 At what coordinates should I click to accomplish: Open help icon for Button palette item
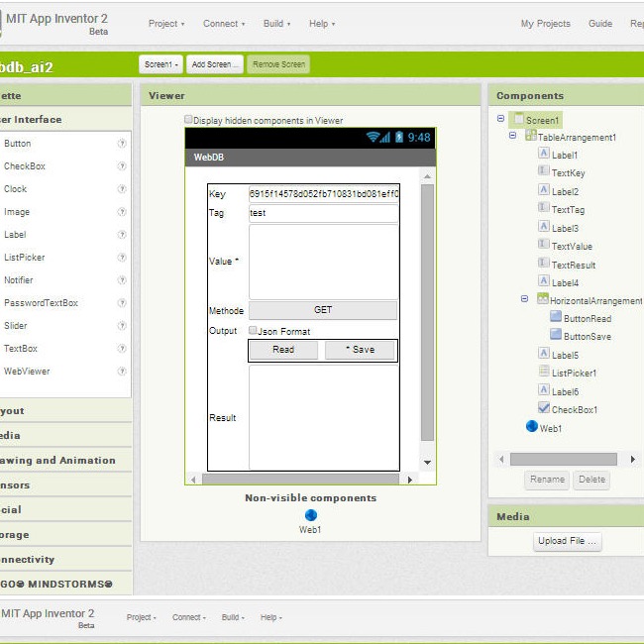click(122, 144)
